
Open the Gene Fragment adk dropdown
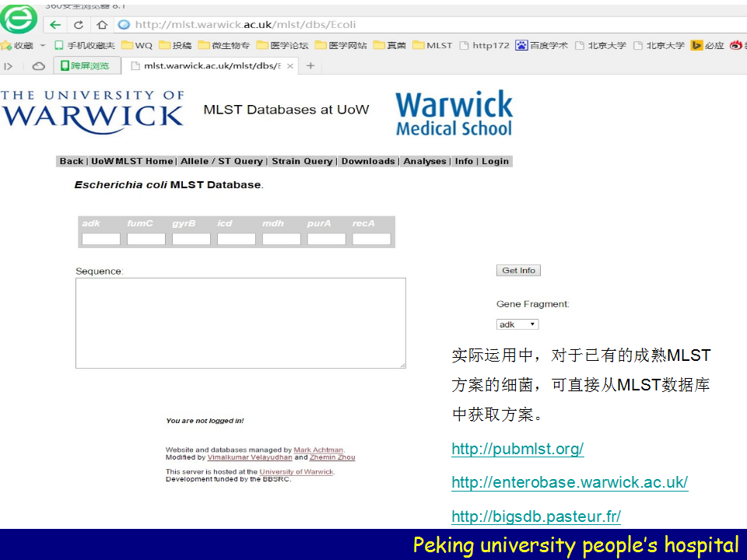pyautogui.click(x=517, y=324)
